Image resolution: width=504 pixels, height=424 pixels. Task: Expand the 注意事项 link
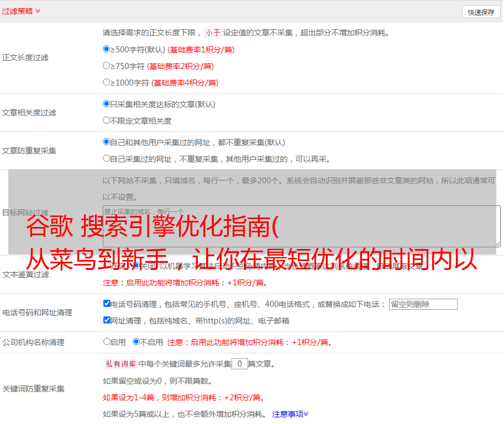click(x=290, y=414)
